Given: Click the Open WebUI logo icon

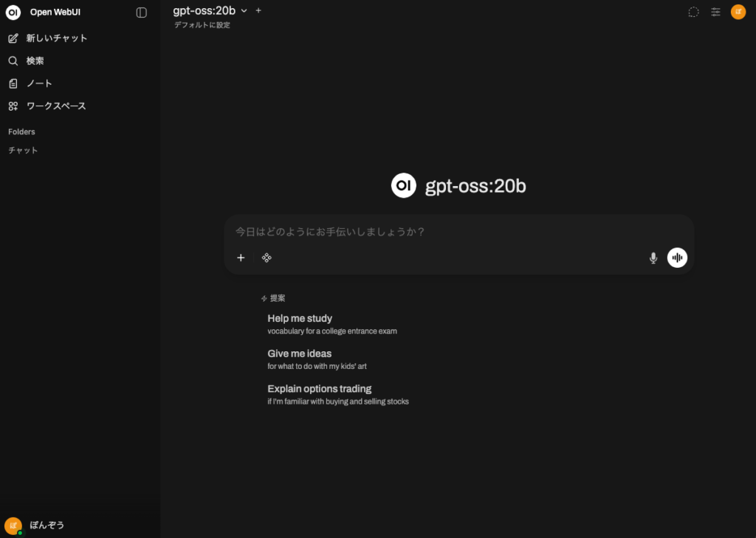Looking at the screenshot, I should click(x=13, y=13).
